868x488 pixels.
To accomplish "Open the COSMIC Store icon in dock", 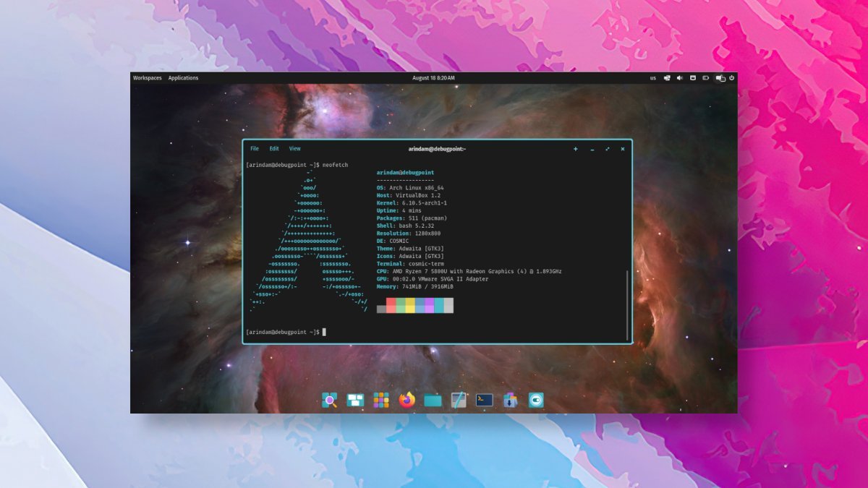I will [510, 400].
